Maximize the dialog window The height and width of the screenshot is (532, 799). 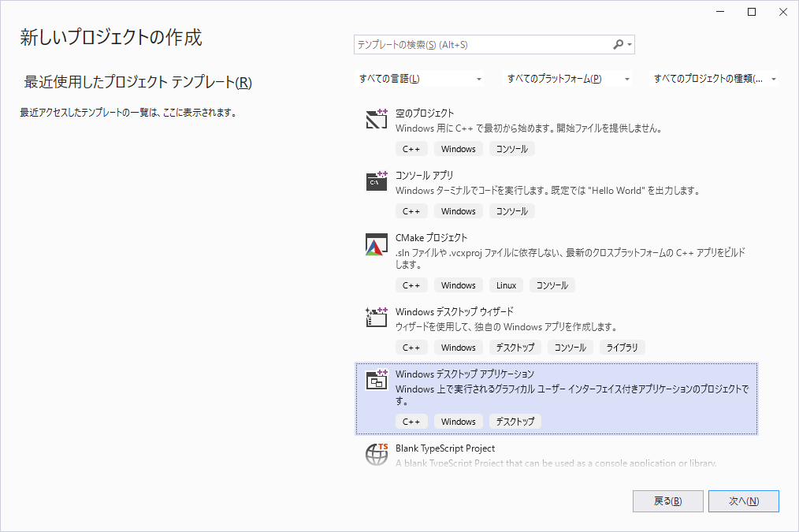pos(752,12)
